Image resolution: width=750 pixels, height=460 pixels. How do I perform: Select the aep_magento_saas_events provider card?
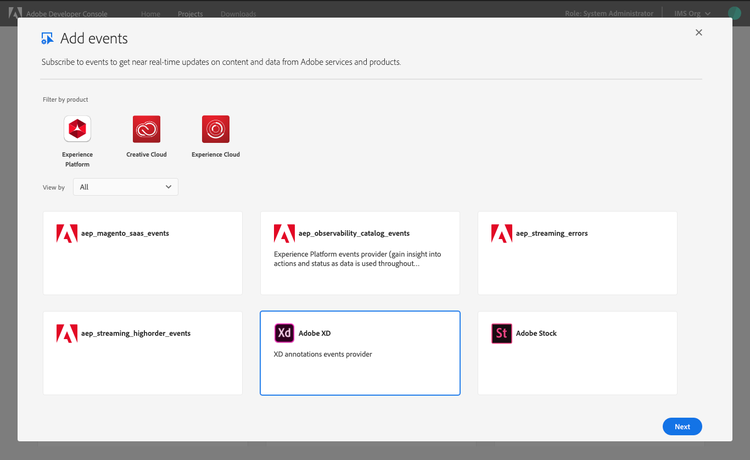143,253
